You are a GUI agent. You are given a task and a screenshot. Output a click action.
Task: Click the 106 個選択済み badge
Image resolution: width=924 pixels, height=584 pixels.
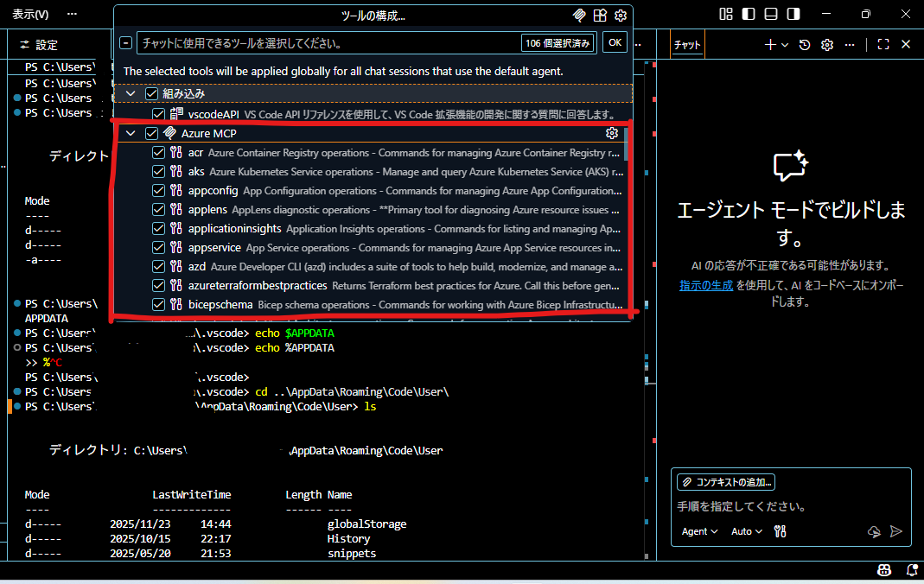pyautogui.click(x=557, y=43)
